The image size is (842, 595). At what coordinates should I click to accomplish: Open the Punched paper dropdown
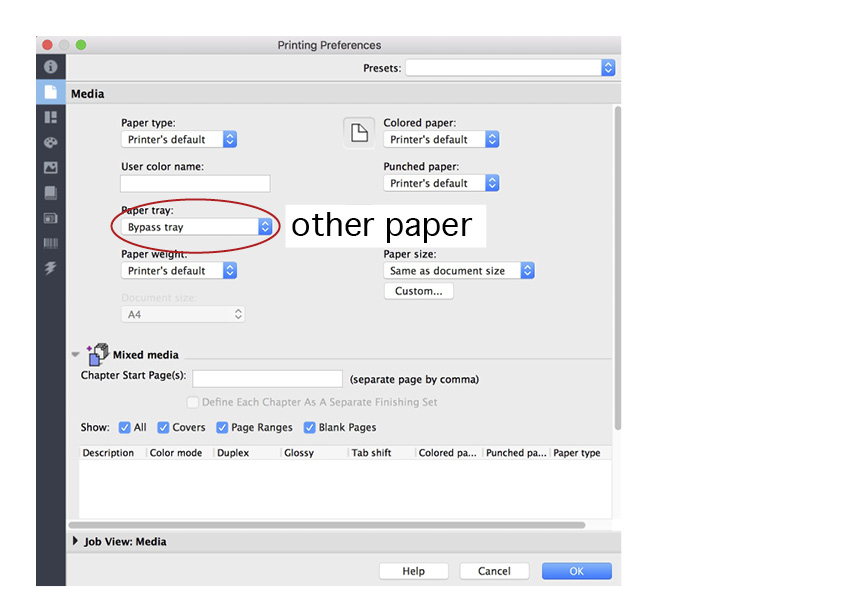pos(441,183)
